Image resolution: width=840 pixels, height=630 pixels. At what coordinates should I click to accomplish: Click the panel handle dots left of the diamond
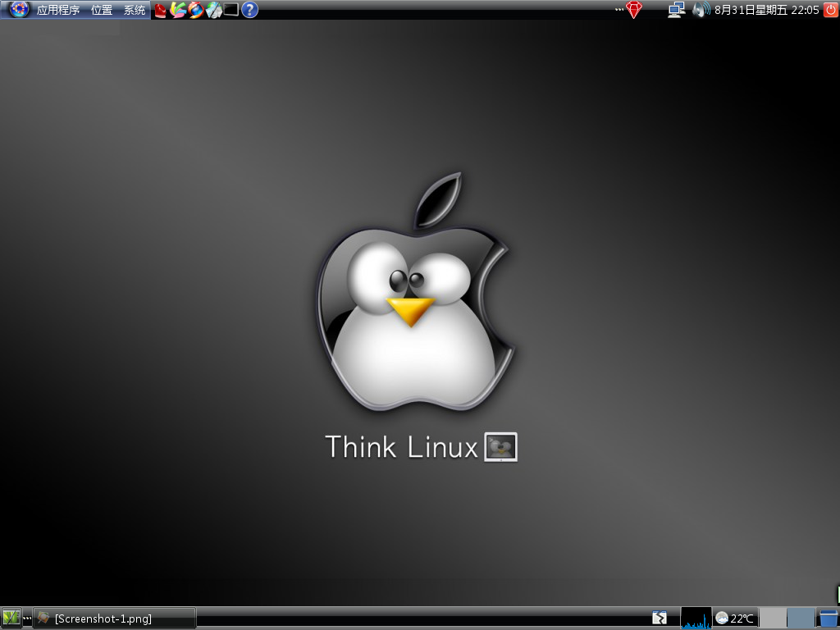click(x=619, y=10)
